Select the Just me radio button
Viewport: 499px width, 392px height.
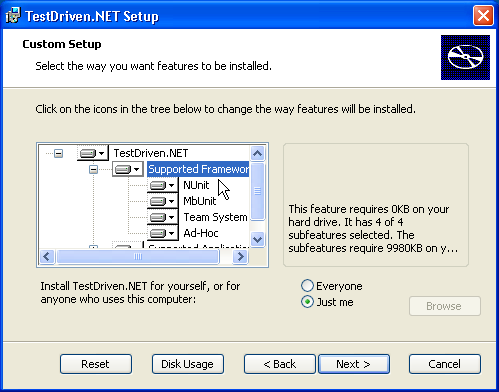coord(307,302)
